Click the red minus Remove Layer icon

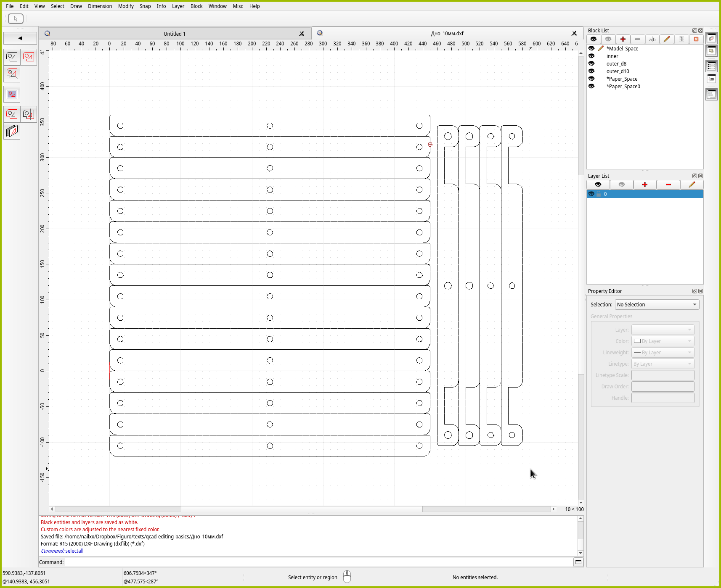coord(668,185)
